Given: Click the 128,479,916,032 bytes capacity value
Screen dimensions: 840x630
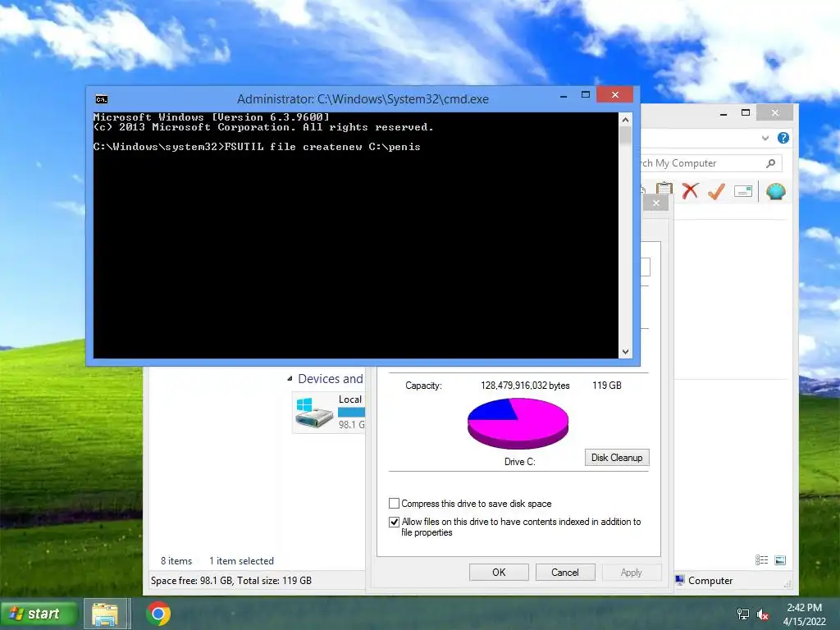Looking at the screenshot, I should point(525,386).
